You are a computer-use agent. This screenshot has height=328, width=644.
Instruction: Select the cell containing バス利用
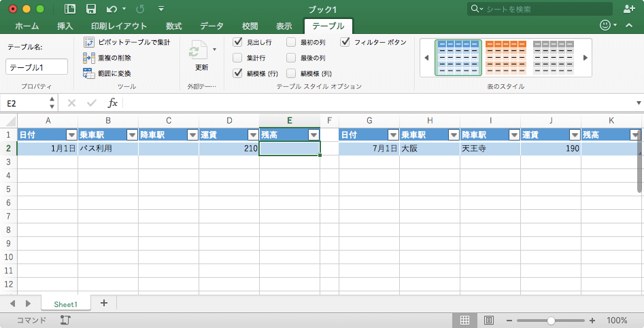[x=108, y=149]
